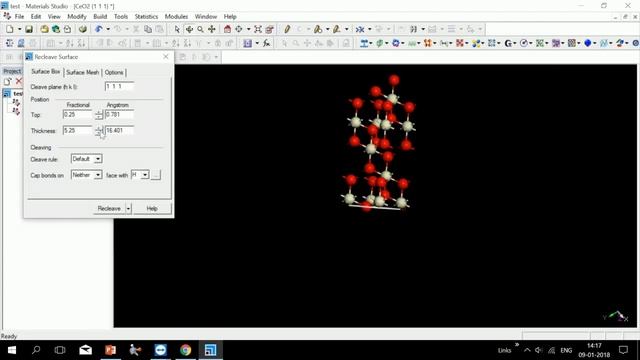
Task: Open PowerPoint from the taskbar
Action: click(110, 350)
